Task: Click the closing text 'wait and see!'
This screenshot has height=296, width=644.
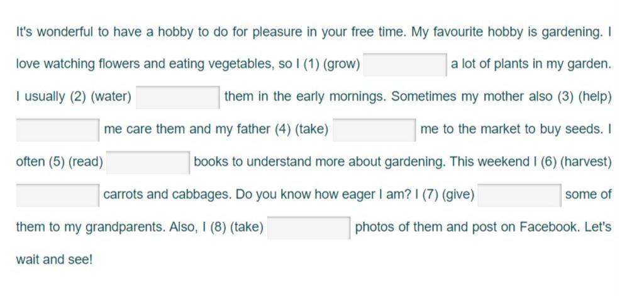Action: tap(54, 260)
